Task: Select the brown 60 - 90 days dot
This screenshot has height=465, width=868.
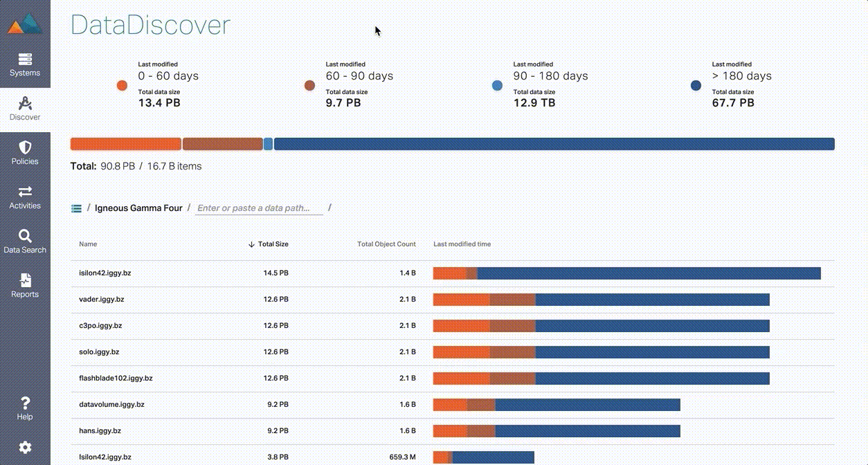Action: [309, 86]
